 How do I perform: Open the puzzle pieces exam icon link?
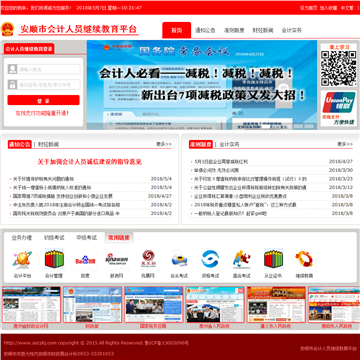coord(242,259)
